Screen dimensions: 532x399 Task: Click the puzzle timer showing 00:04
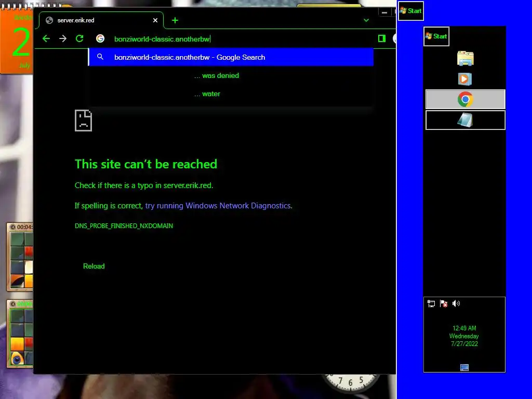click(22, 227)
